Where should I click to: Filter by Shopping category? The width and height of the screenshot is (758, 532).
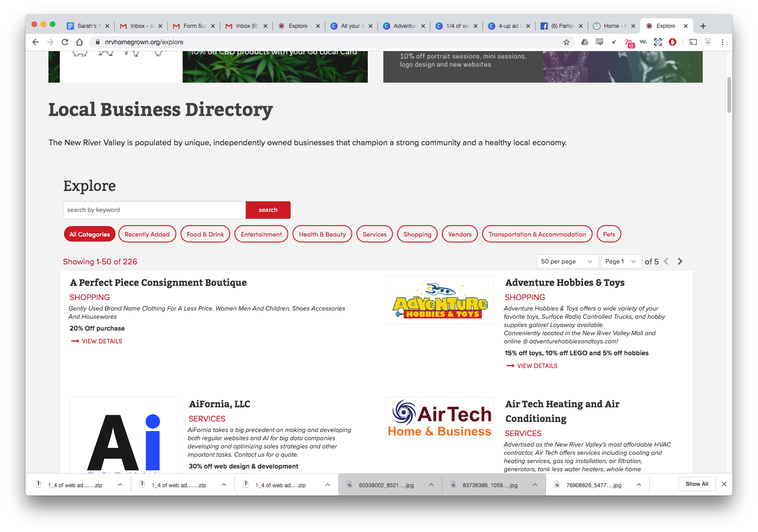417,234
